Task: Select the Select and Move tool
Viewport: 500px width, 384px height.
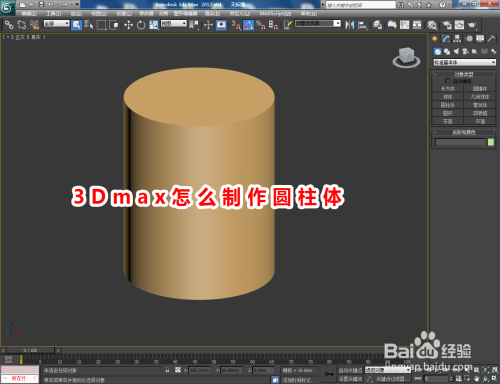Action: 129,25
